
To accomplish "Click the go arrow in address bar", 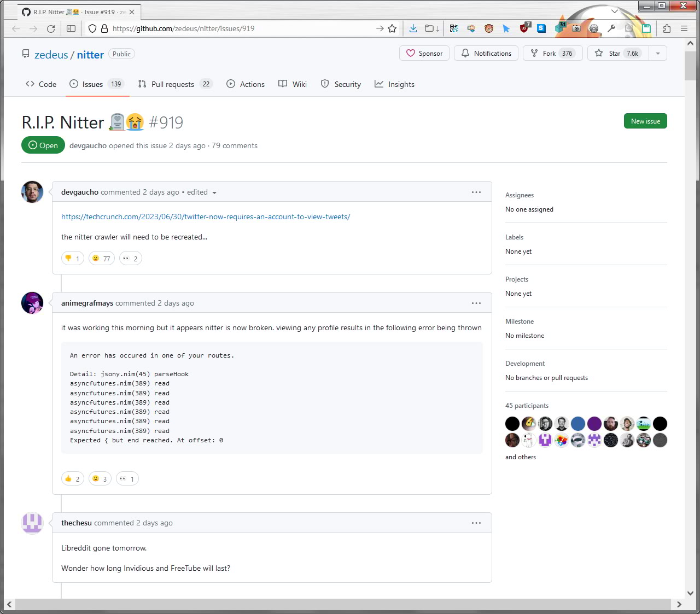I will click(380, 28).
